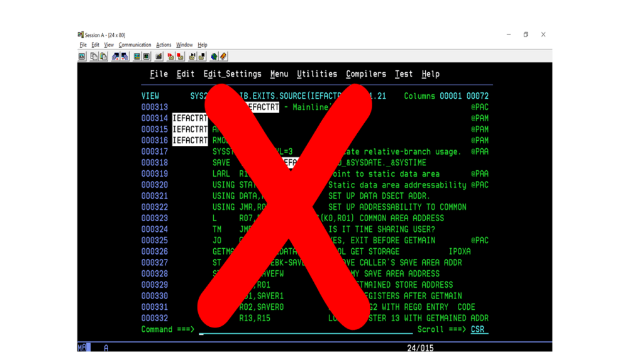The image size is (644, 362).
Task: Click the Scroll CSR field
Action: (479, 329)
